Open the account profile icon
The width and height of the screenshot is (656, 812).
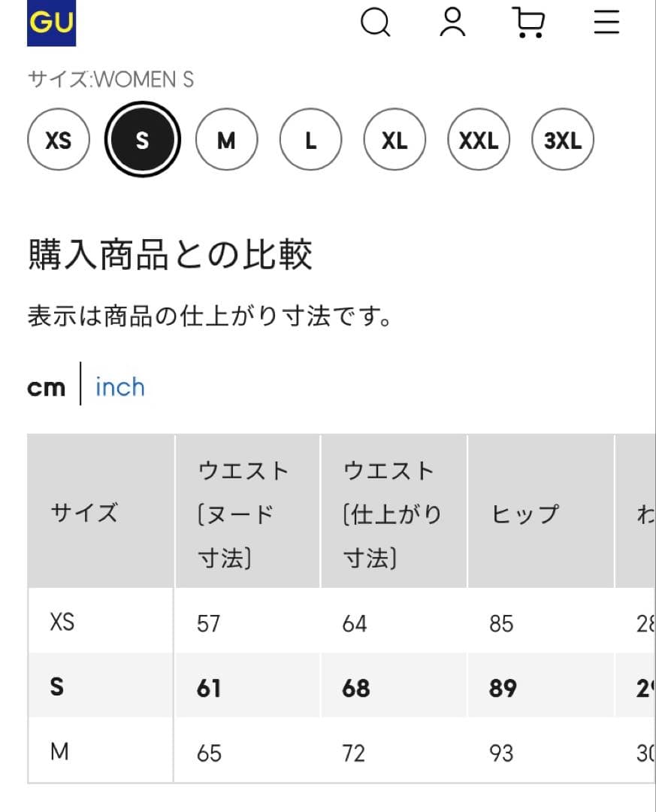tap(452, 23)
